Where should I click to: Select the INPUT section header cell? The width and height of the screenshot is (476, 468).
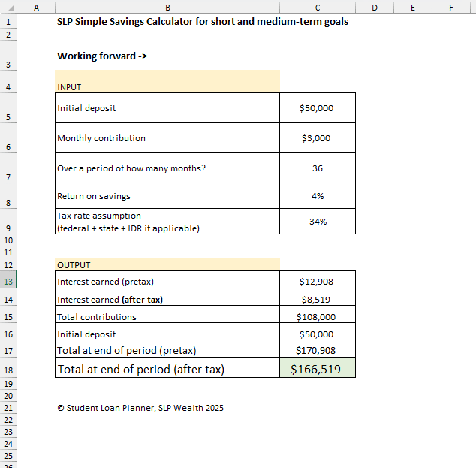(x=167, y=81)
